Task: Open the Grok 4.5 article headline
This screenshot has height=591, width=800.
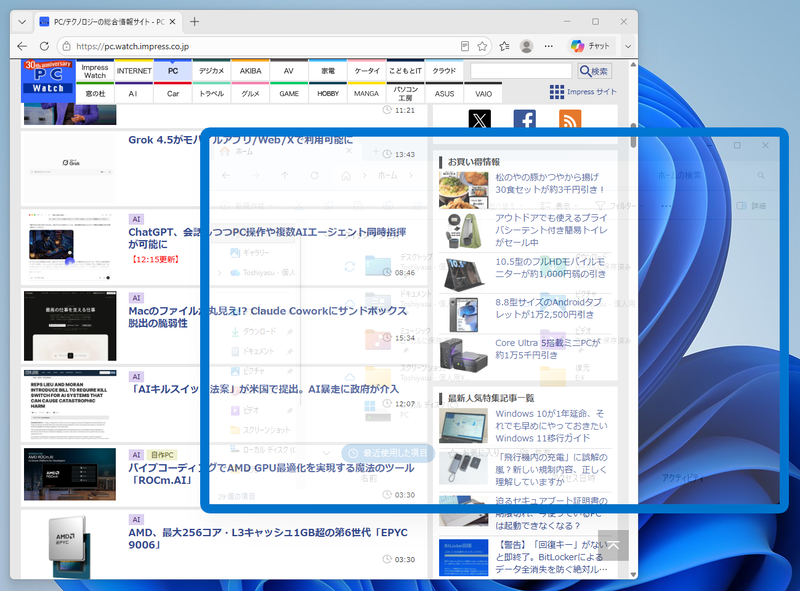Action: point(240,140)
